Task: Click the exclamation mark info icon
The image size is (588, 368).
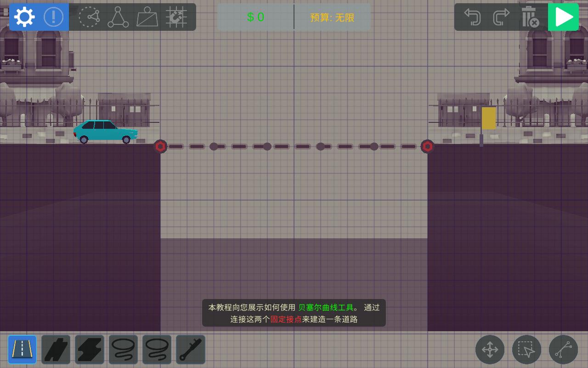Action: (x=54, y=17)
